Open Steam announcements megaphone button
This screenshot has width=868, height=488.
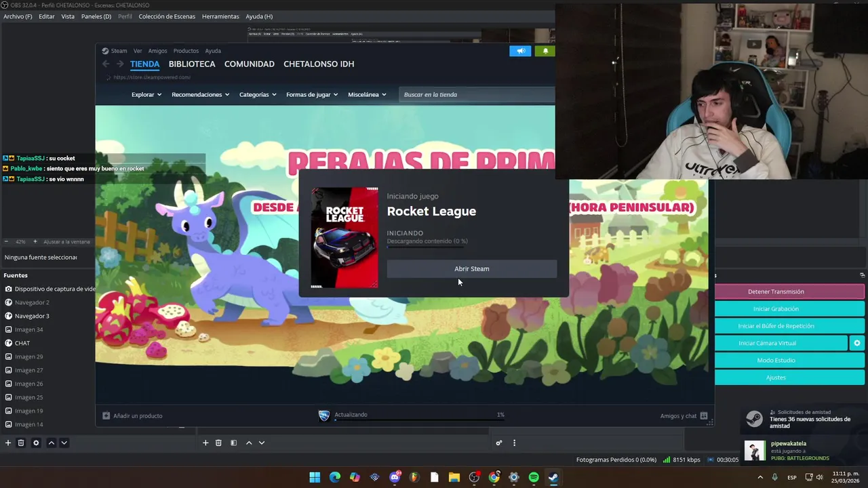(520, 51)
